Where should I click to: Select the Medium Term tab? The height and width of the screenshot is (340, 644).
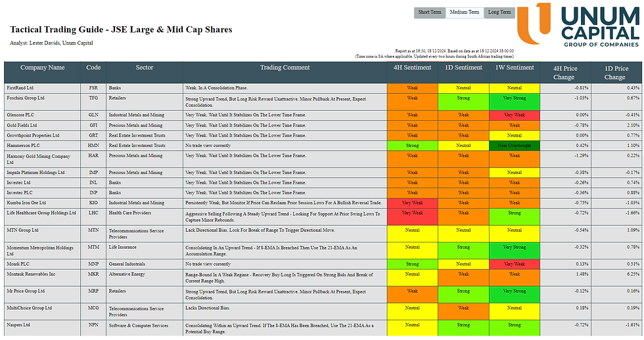[x=465, y=12]
